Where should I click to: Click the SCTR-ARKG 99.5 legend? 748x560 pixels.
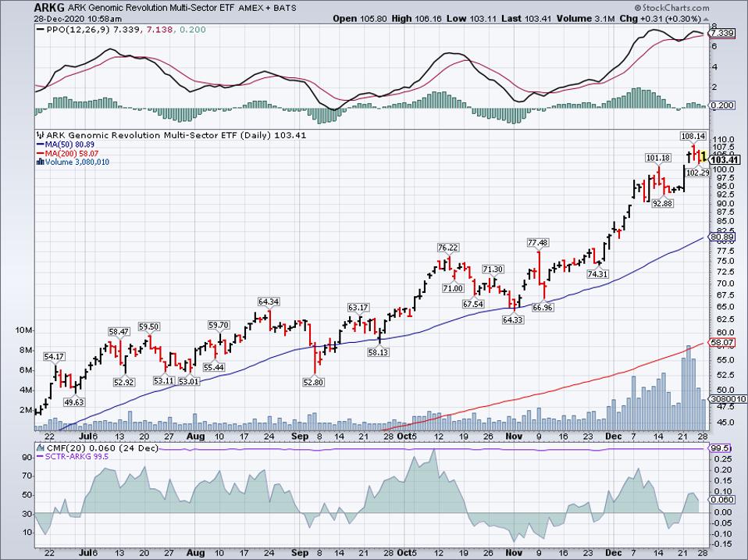73,456
